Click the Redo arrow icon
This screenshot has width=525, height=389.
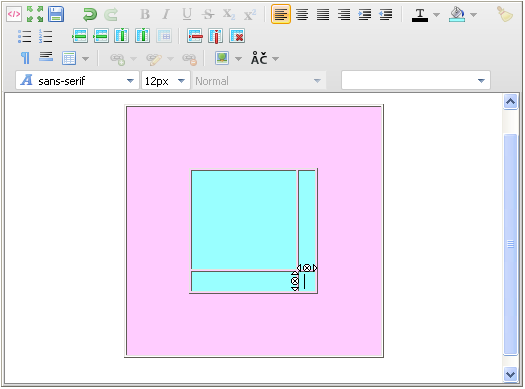[111, 14]
